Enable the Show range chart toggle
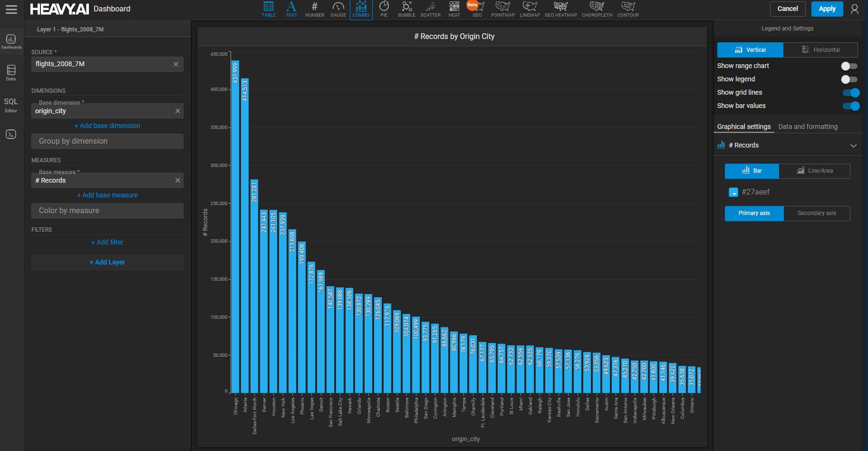Viewport: 868px width, 451px height. coord(849,66)
